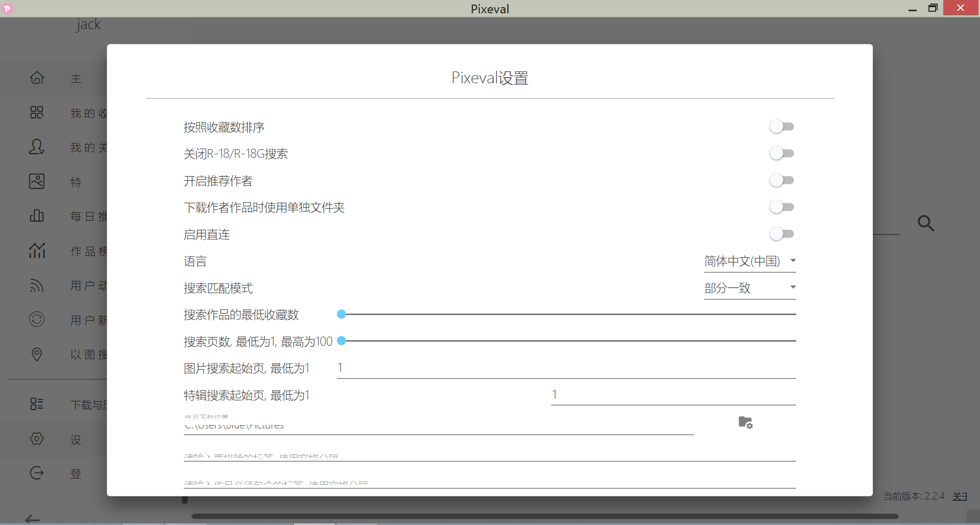
Task: Click the "当前版本: 2.2.4" text
Action: tap(914, 496)
